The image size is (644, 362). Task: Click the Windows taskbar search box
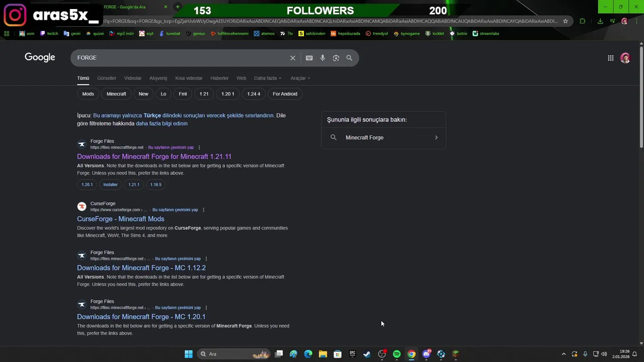234,354
